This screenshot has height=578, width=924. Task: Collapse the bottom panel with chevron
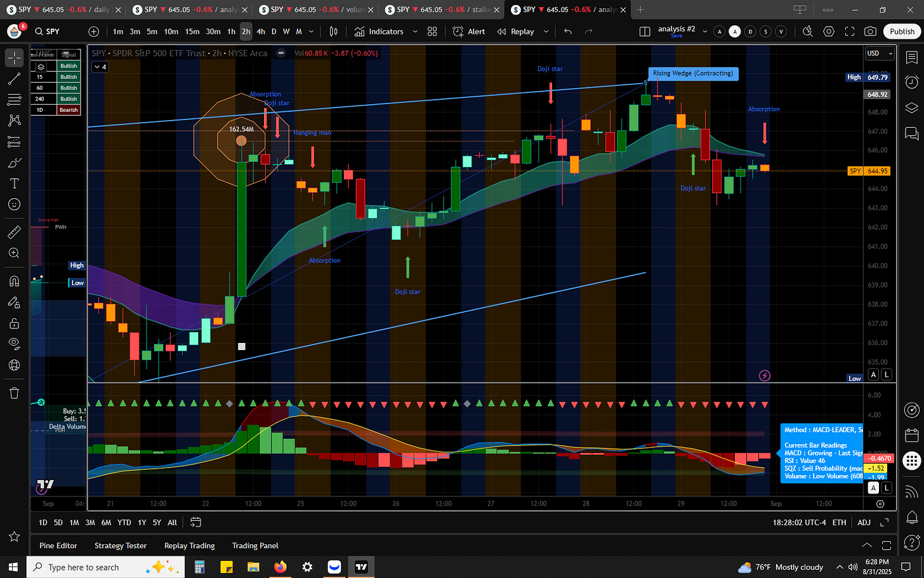(867, 546)
